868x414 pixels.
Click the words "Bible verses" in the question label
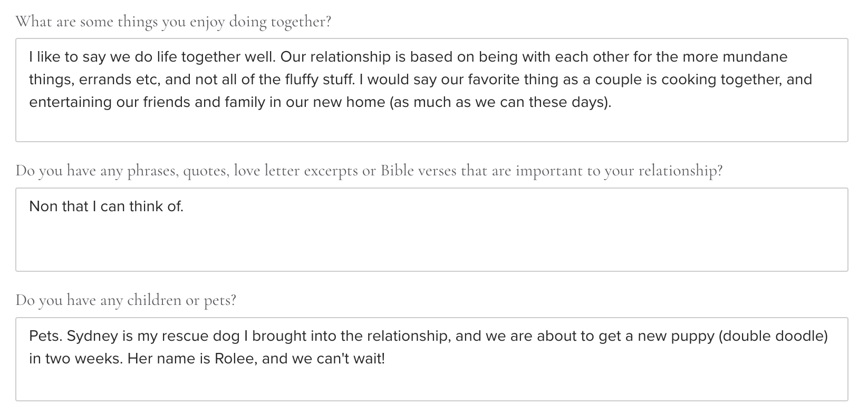[418, 171]
